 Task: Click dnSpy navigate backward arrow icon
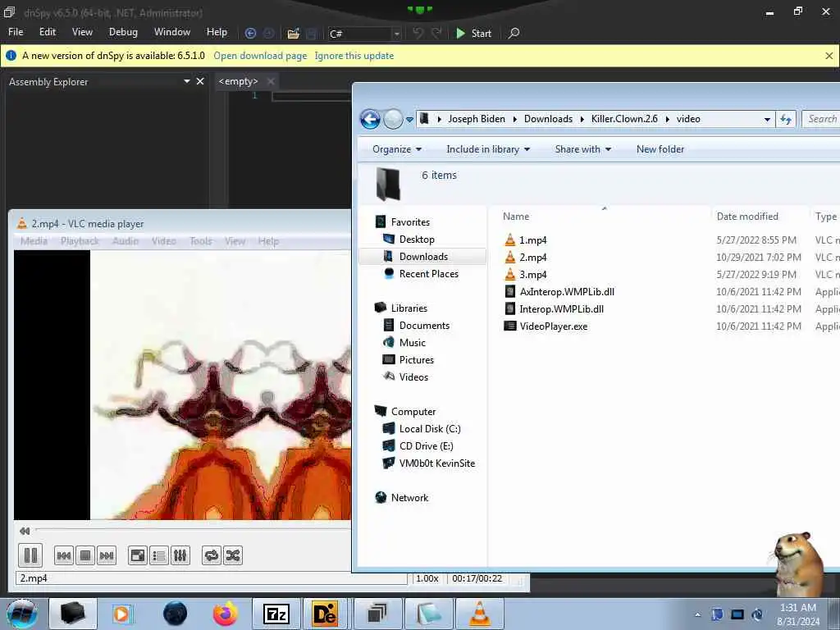point(250,33)
